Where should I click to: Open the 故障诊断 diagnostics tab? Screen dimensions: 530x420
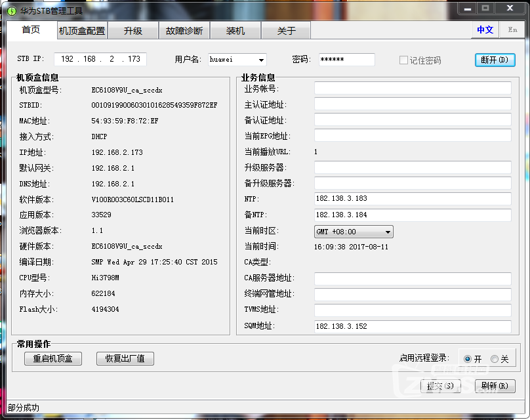coord(184,30)
